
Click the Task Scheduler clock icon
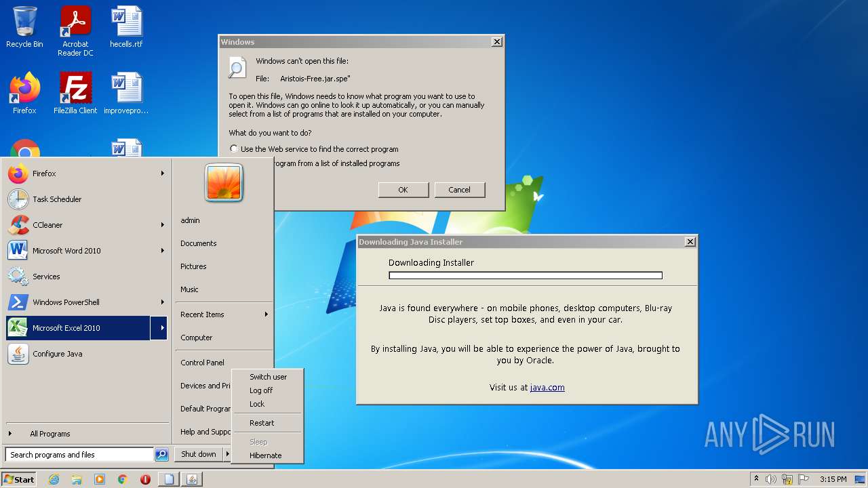(18, 199)
